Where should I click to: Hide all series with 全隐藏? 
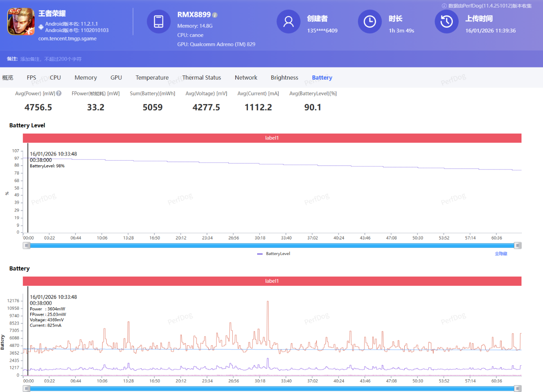501,254
